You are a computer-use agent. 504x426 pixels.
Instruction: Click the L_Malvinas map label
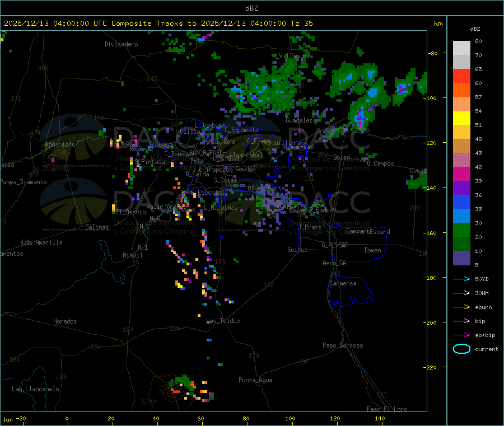[221, 208]
